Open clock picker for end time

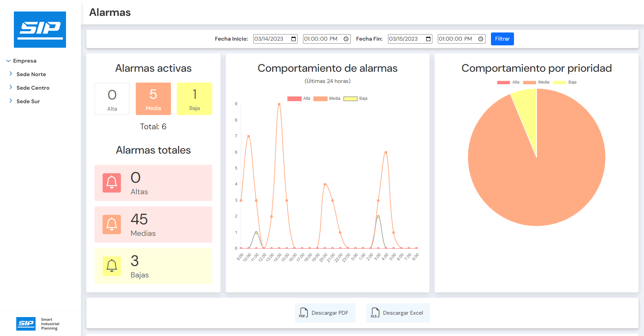coord(481,39)
